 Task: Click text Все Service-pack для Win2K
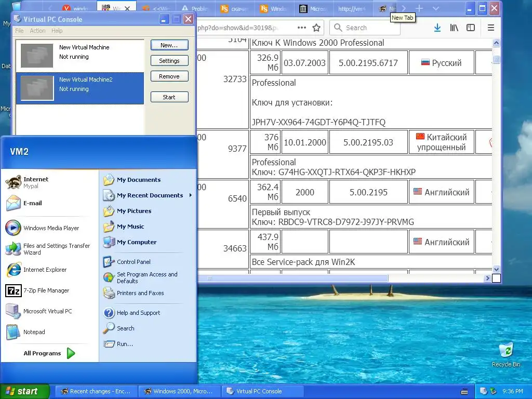(x=303, y=262)
